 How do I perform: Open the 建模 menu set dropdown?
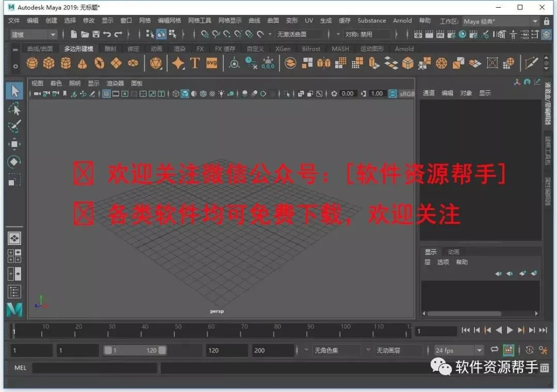34,35
